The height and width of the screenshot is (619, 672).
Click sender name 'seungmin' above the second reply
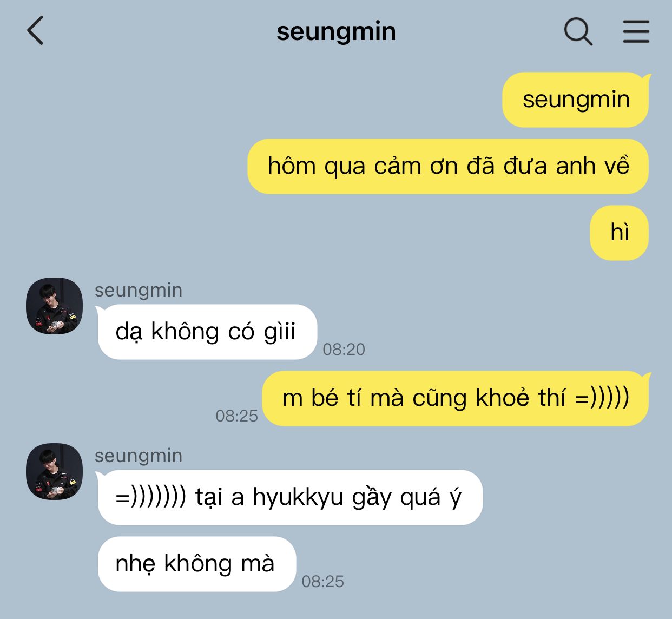click(x=139, y=456)
